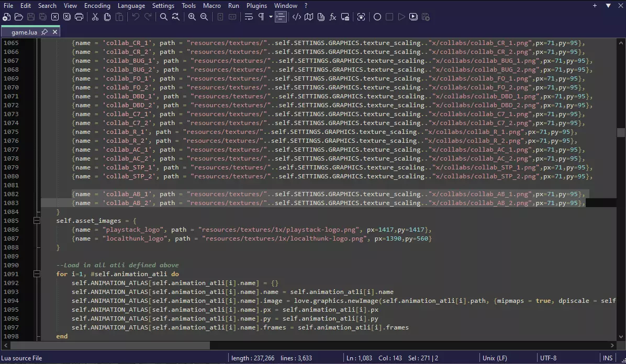Image resolution: width=626 pixels, height=364 pixels.
Task: Open Find with the magnifier icon
Action: (x=163, y=17)
